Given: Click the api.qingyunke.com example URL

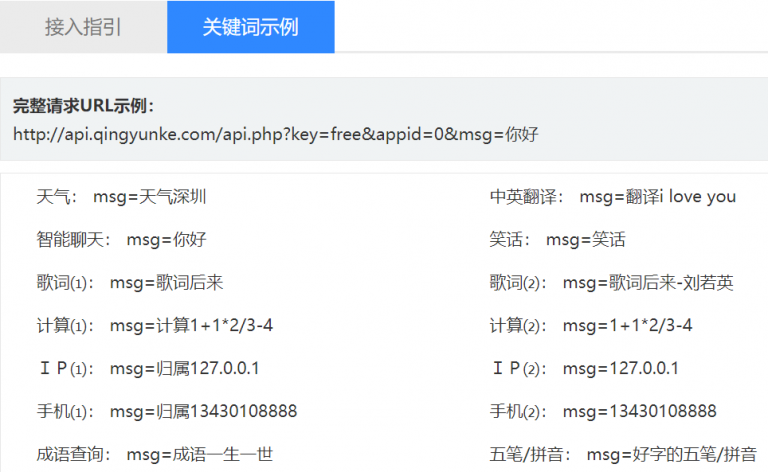Looking at the screenshot, I should (276, 133).
